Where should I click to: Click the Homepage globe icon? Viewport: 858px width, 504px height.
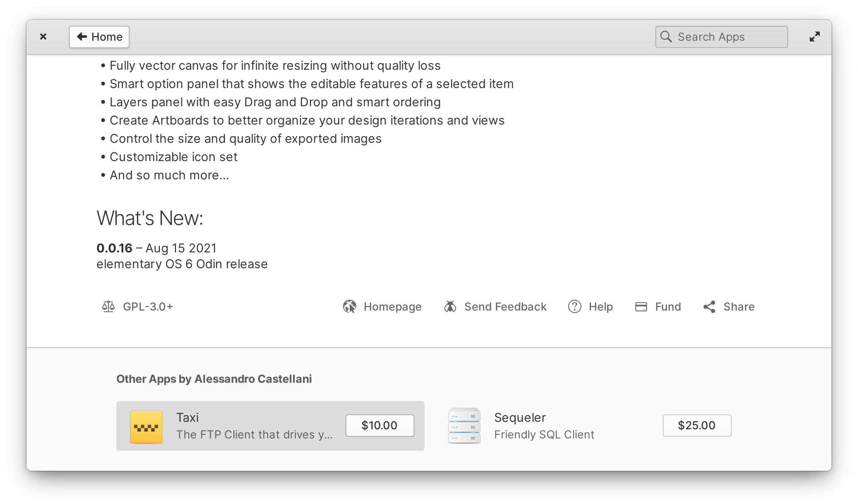pos(350,307)
